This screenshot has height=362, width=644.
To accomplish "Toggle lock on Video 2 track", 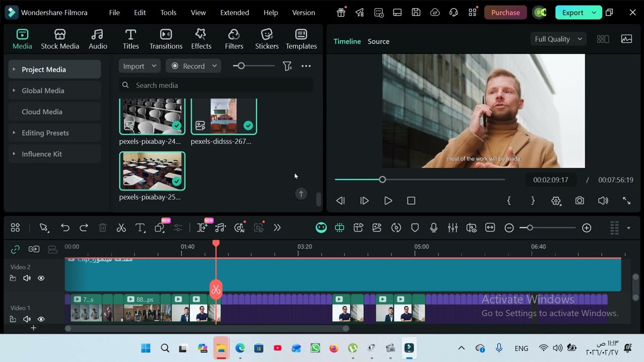I will coord(13,278).
